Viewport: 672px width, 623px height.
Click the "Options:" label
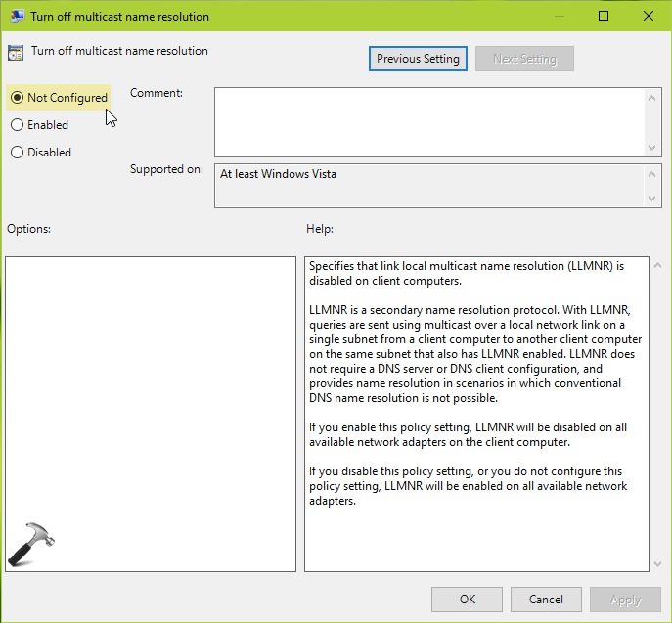[28, 229]
